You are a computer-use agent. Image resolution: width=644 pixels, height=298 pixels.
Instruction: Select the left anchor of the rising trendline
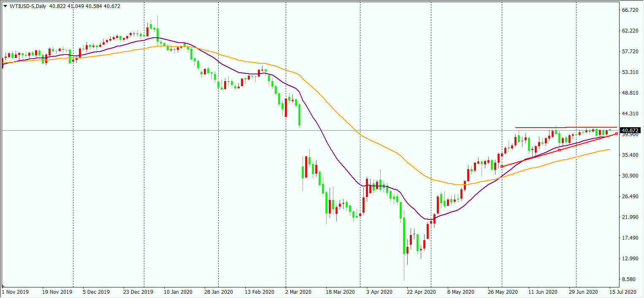pos(501,167)
